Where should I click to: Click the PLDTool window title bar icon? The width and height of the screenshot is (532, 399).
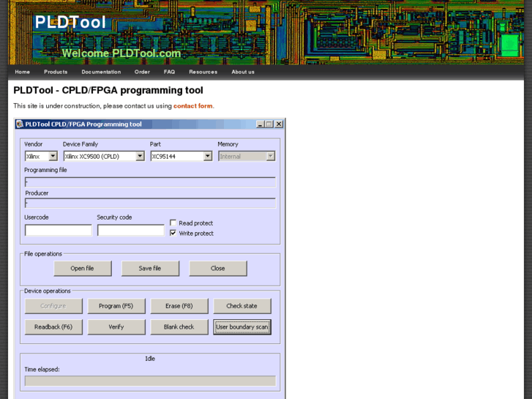tap(20, 124)
